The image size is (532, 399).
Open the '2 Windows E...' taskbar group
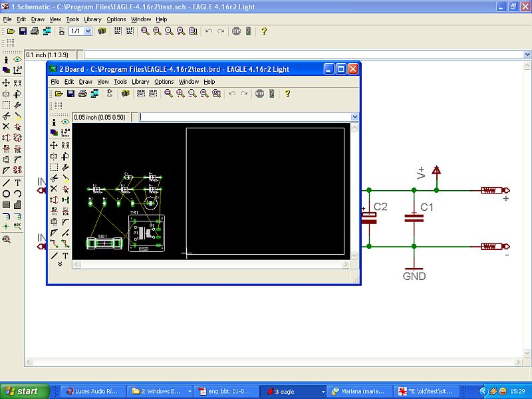click(x=161, y=391)
